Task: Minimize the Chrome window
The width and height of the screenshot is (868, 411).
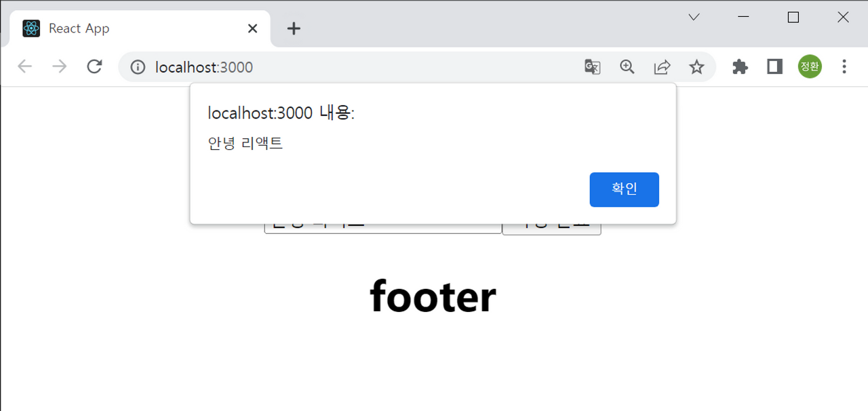Action: 743,18
